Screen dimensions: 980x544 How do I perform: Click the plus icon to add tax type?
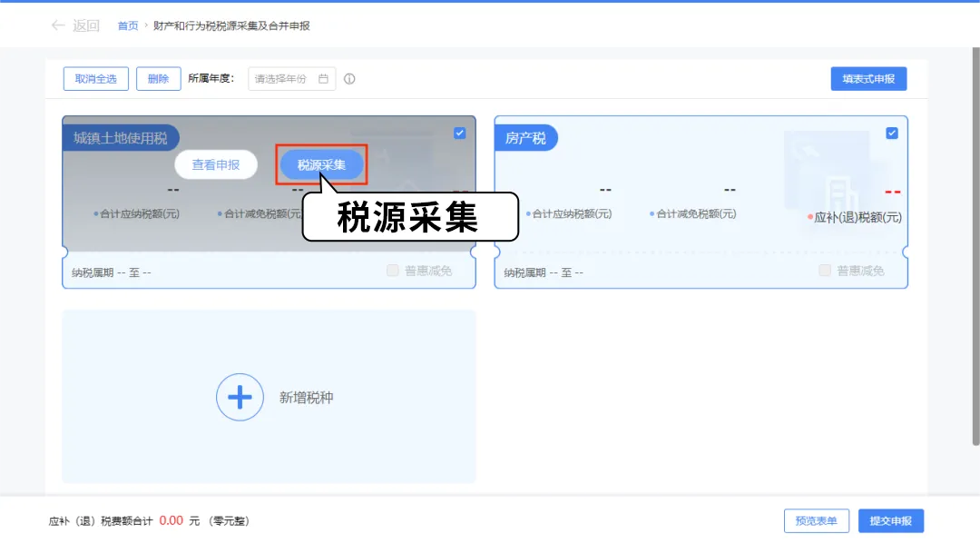[240, 397]
